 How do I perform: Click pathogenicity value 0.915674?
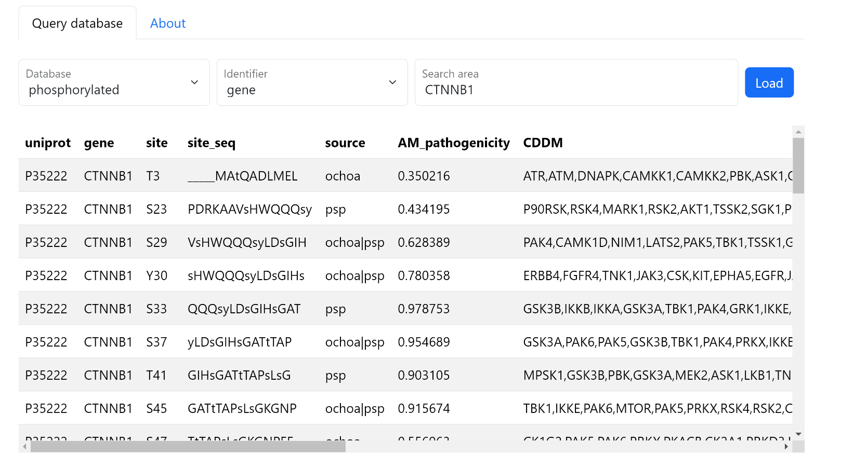[x=424, y=409]
